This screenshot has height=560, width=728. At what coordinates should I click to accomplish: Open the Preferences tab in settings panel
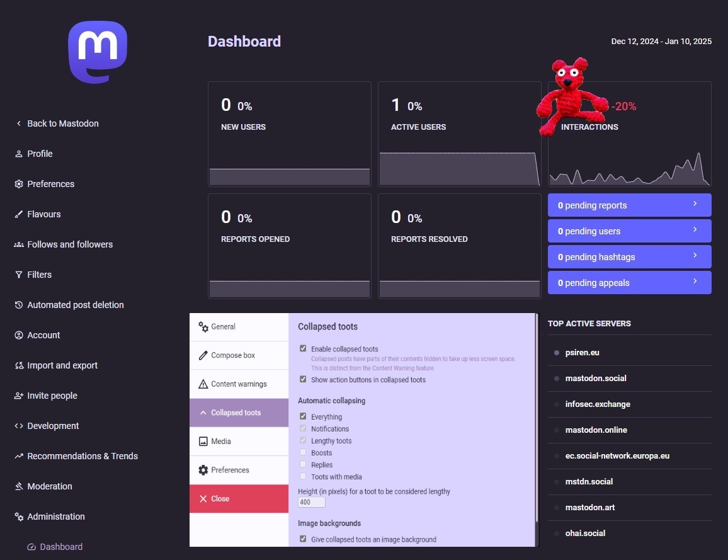239,470
